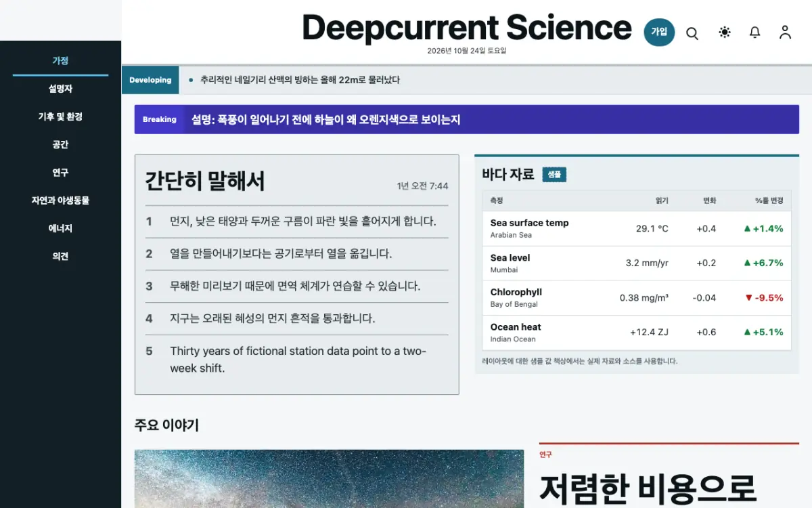812x508 pixels.
Task: Open the 저렴한 비용으로 story headline
Action: (648, 488)
